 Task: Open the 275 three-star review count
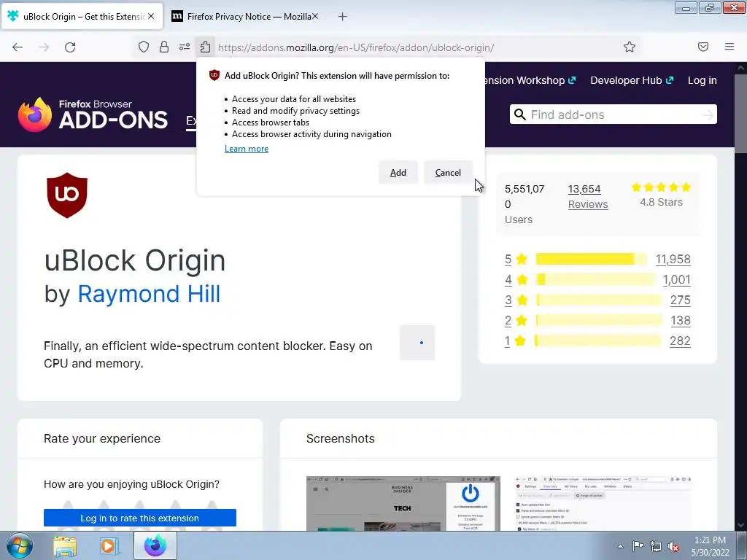(x=681, y=300)
